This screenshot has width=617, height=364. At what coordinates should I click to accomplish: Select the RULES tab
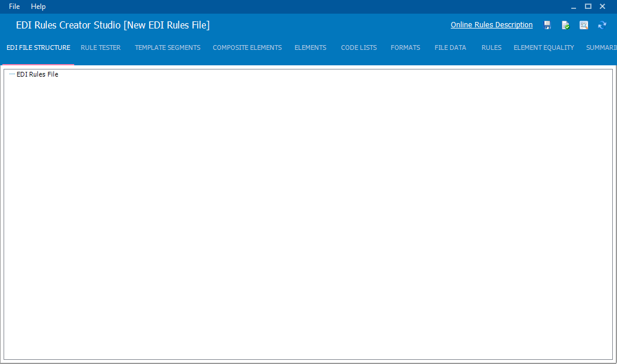click(x=491, y=48)
